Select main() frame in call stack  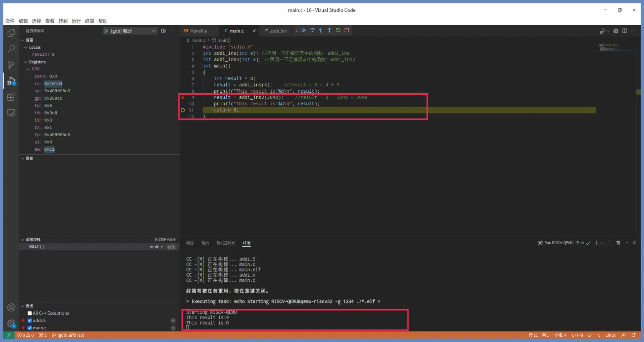coord(99,247)
